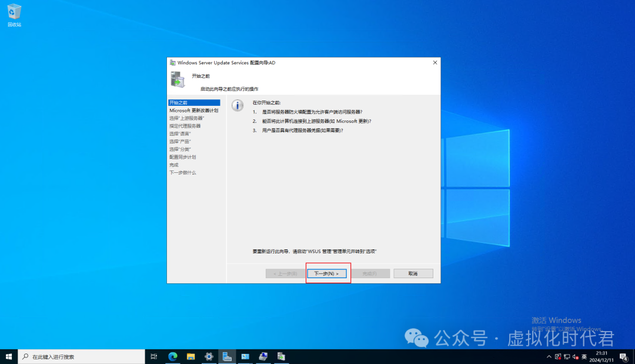The width and height of the screenshot is (635, 364).
Task: Switch to WSUS wizard taskbar icon
Action: click(x=281, y=357)
